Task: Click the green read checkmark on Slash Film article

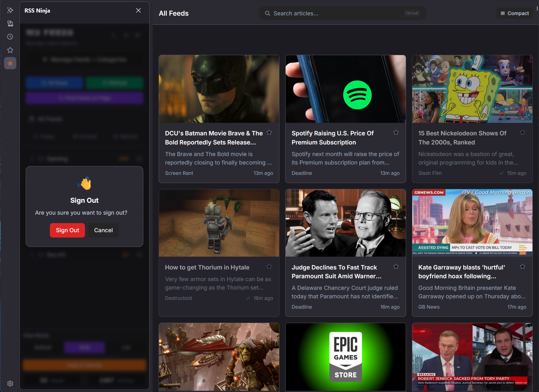Action: tap(501, 173)
